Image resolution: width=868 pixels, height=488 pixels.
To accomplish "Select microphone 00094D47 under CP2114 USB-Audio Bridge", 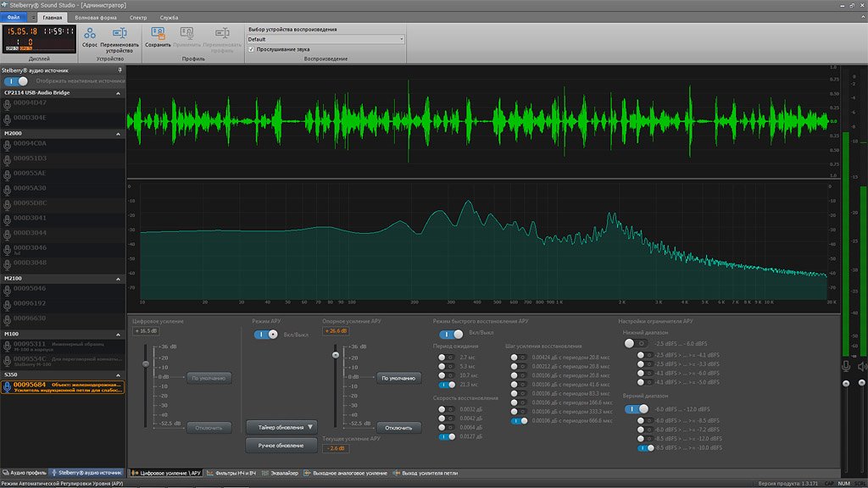I will click(30, 103).
